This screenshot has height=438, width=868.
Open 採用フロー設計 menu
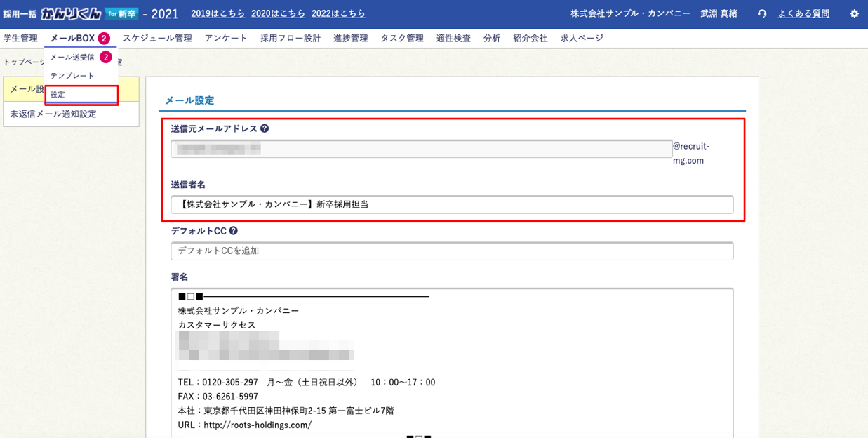(291, 39)
